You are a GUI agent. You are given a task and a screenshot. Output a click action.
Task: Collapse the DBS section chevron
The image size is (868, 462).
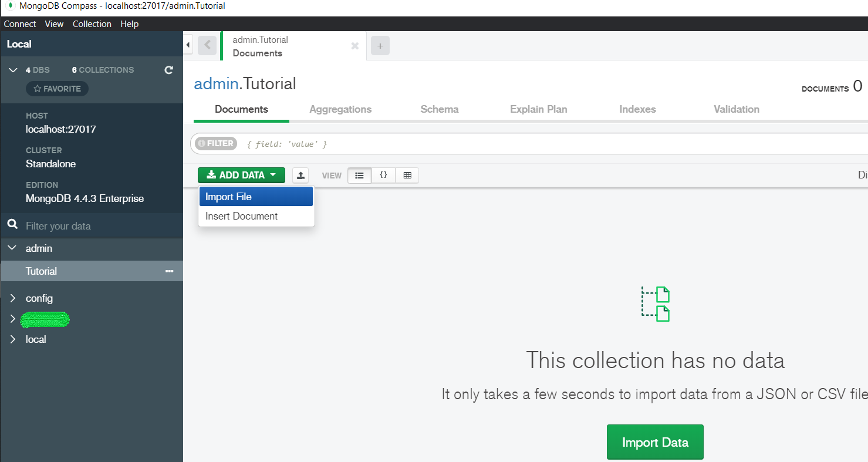[x=12, y=70]
